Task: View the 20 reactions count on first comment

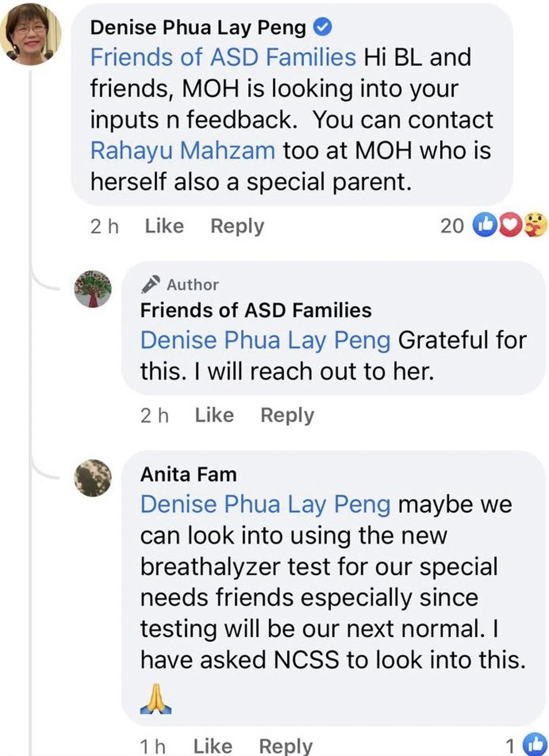Action: [452, 226]
